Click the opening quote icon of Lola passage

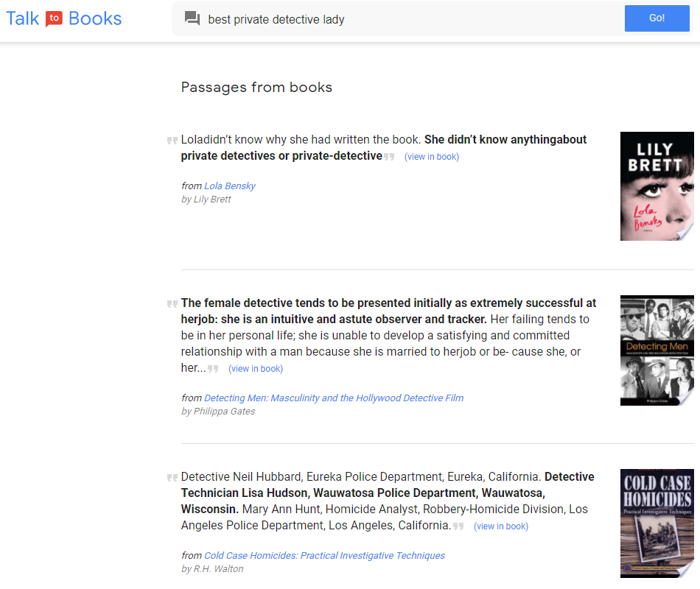(172, 140)
